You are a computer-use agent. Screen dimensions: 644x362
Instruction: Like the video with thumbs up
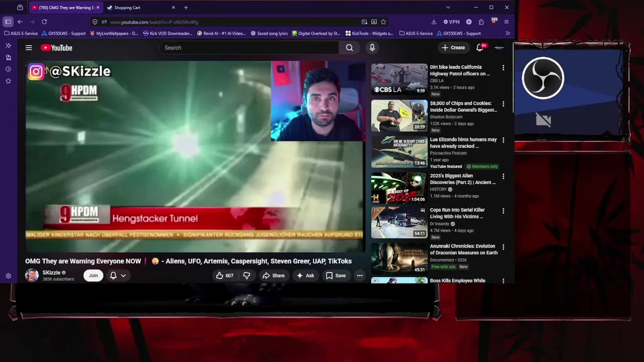point(224,276)
